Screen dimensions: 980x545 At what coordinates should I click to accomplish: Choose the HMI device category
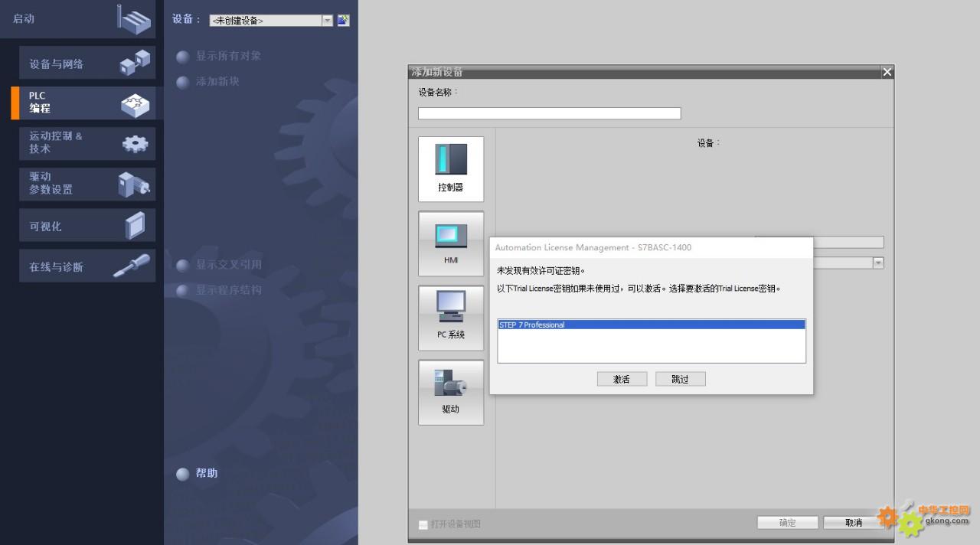coord(451,243)
